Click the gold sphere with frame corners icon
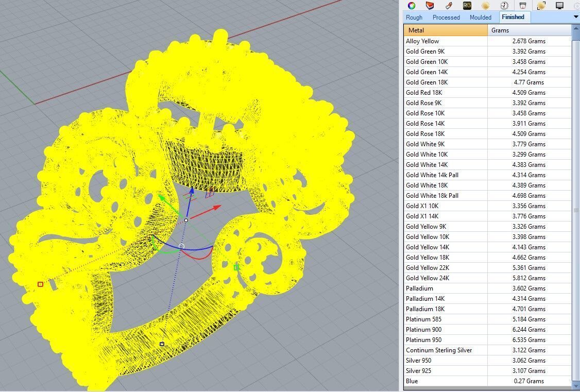Screen dimensions: 580x392 pos(541,5)
